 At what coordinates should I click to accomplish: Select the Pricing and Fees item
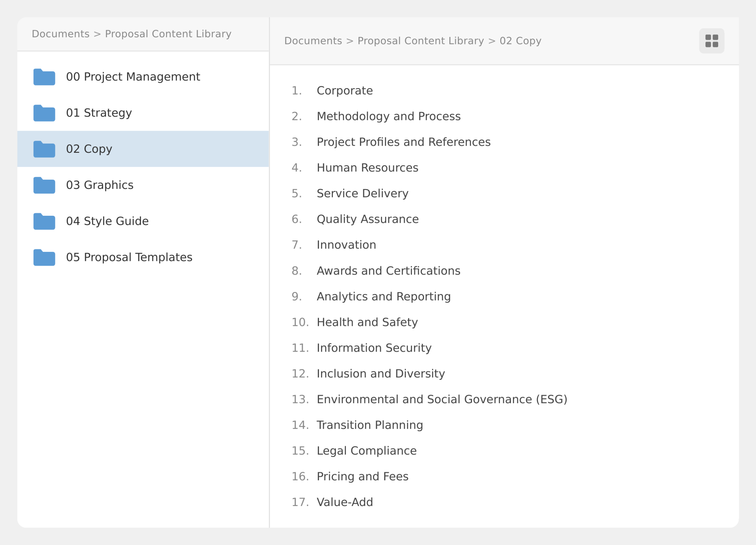point(362,476)
